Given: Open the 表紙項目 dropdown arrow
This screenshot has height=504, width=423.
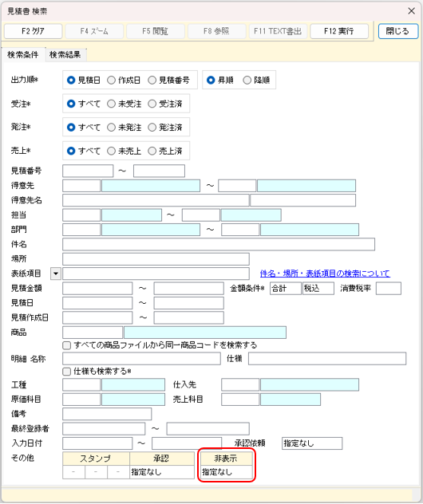Looking at the screenshot, I should click(x=56, y=274).
